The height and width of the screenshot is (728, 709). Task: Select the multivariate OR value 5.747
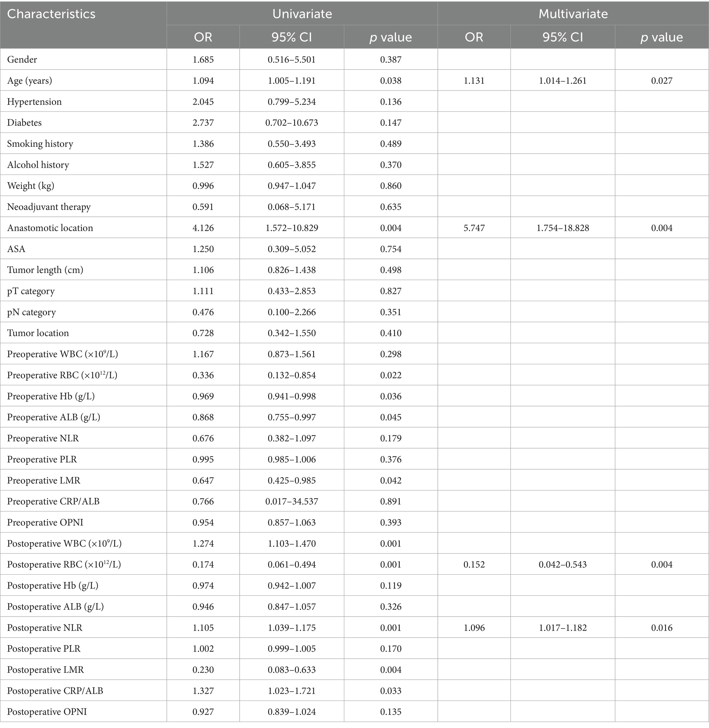tap(474, 228)
